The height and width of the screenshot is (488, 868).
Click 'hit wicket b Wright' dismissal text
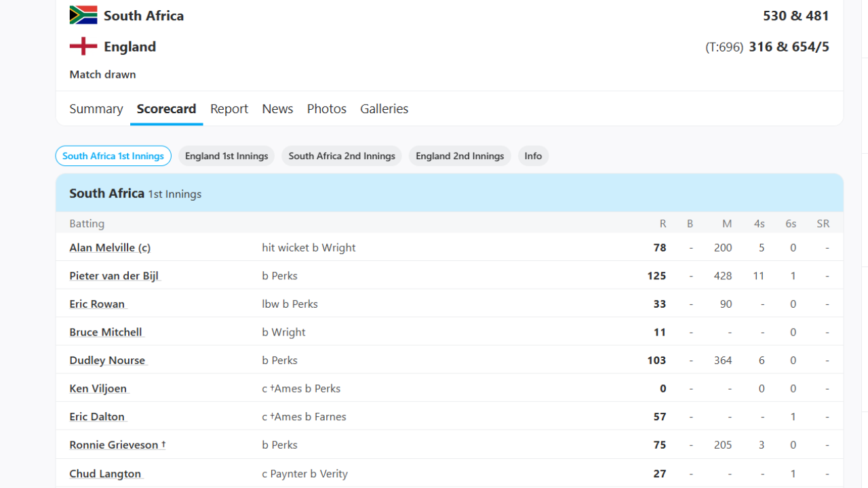coord(309,247)
